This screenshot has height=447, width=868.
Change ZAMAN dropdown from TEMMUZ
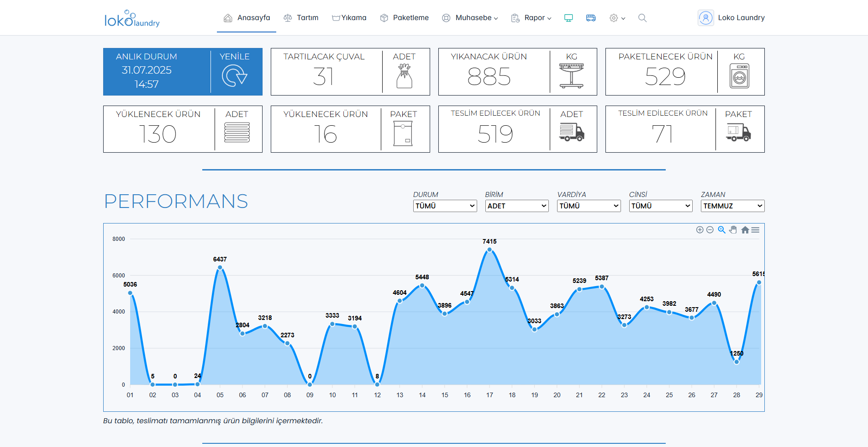point(732,206)
